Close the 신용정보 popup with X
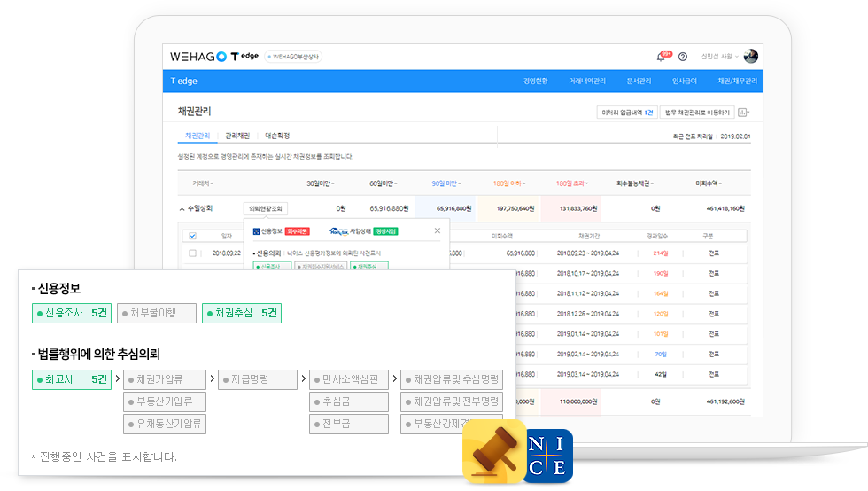This screenshot has width=868, height=491. click(x=437, y=230)
